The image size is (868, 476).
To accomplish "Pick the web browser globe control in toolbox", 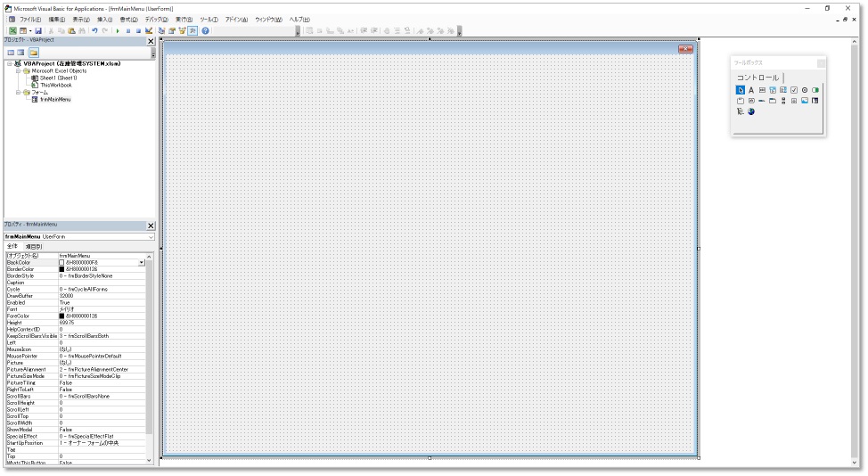I will click(751, 111).
